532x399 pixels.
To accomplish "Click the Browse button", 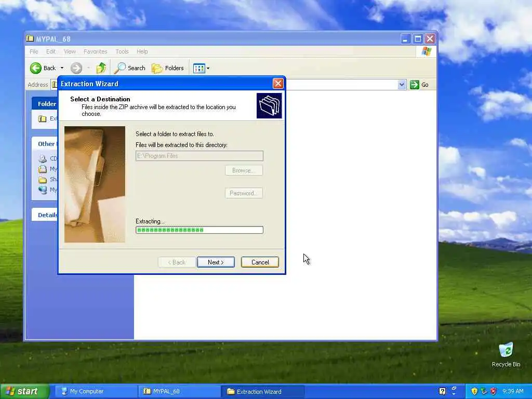I will tap(244, 170).
